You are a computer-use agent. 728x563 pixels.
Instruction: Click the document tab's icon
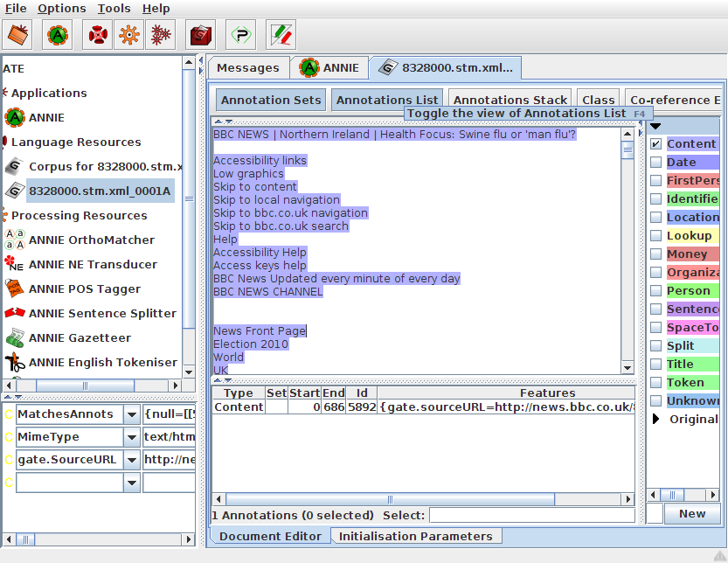click(x=388, y=68)
